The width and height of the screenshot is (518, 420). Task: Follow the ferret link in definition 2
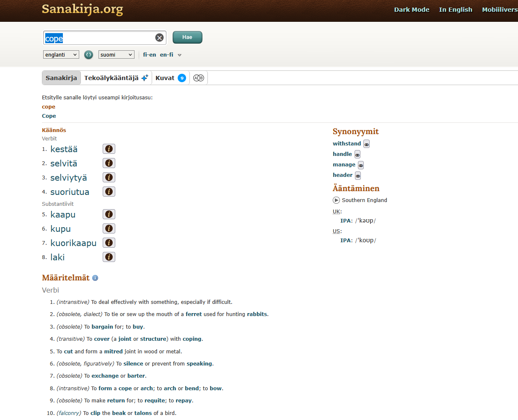click(x=194, y=314)
